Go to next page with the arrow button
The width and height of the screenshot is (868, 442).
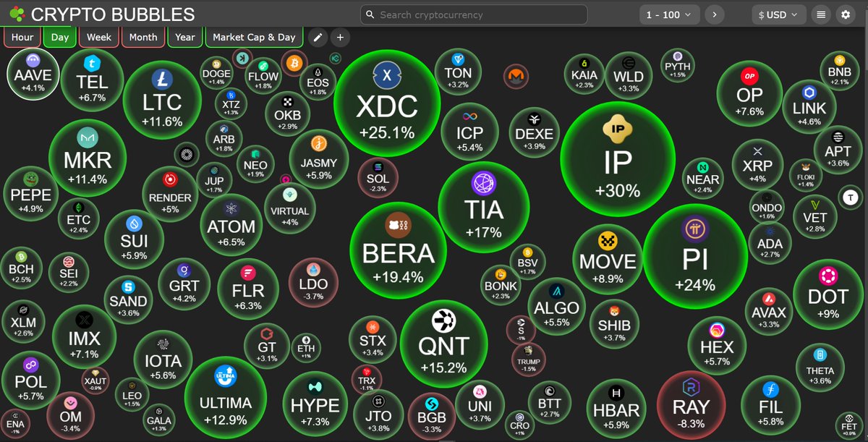pos(715,14)
